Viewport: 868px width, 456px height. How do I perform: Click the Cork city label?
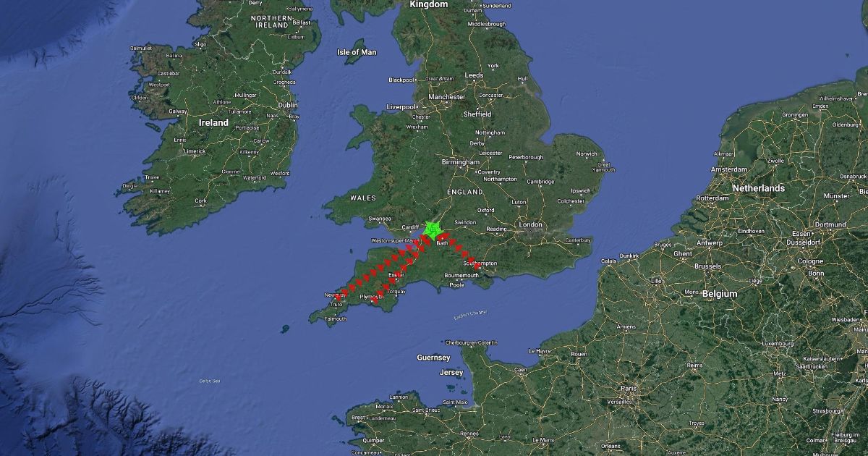pyautogui.click(x=201, y=201)
